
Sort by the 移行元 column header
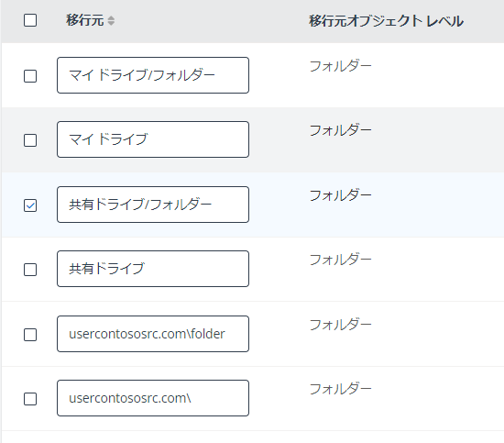[85, 20]
